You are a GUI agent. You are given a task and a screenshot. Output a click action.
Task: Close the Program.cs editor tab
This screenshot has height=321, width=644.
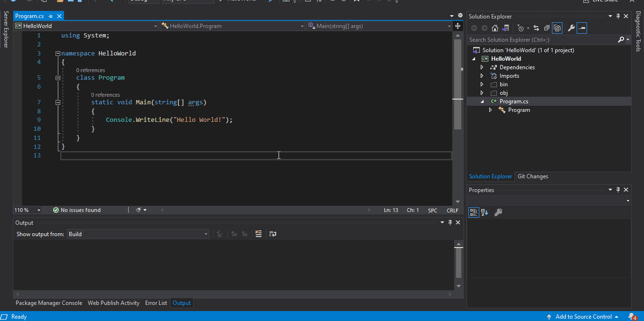pos(59,16)
